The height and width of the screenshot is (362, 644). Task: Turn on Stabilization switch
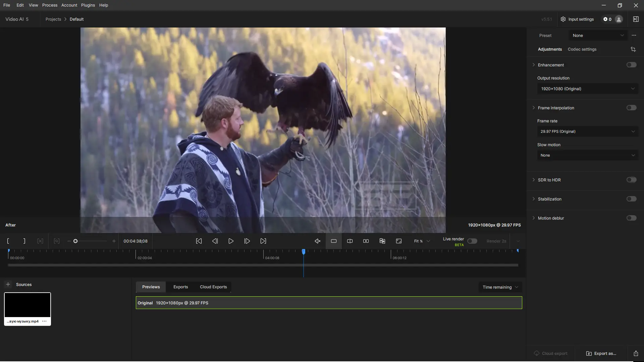click(631, 199)
